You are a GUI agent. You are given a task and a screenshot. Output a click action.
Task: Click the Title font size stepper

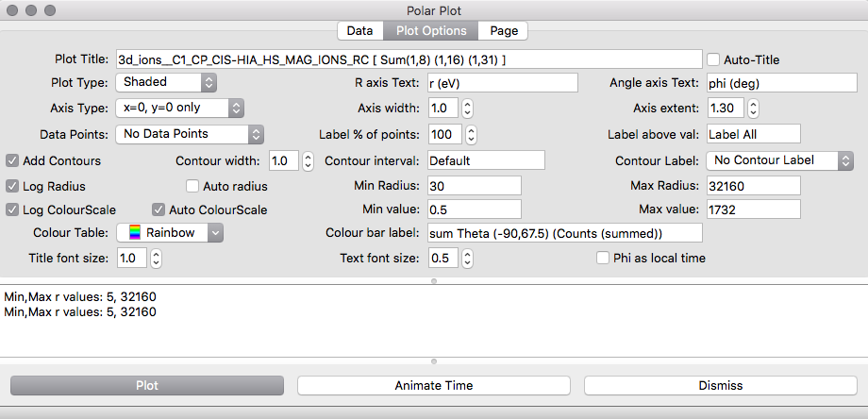156,259
